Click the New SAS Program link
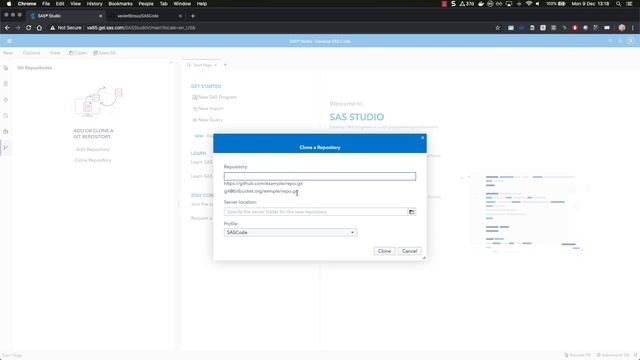This screenshot has height=360, width=640. [x=214, y=97]
